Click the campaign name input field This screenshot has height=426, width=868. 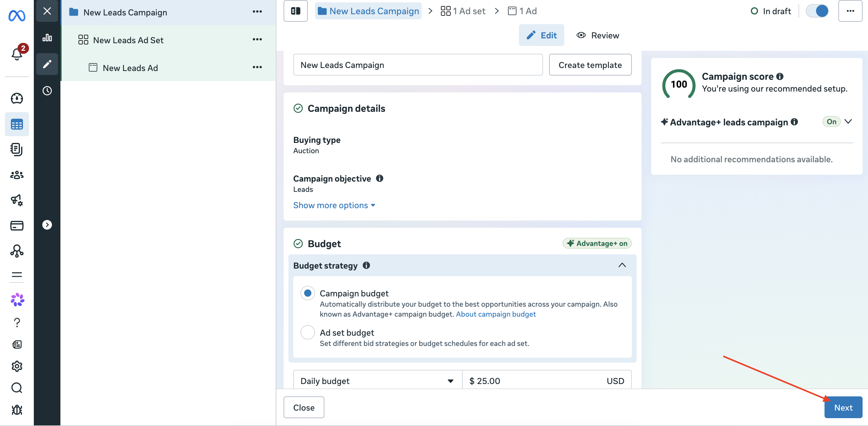pyautogui.click(x=418, y=65)
